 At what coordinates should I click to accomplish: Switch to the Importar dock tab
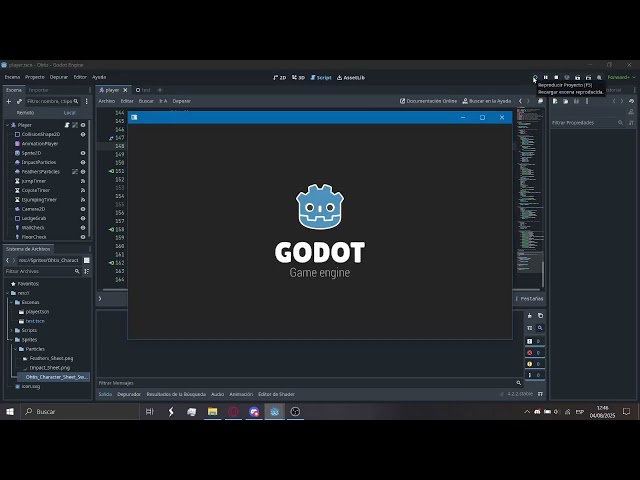(x=39, y=90)
